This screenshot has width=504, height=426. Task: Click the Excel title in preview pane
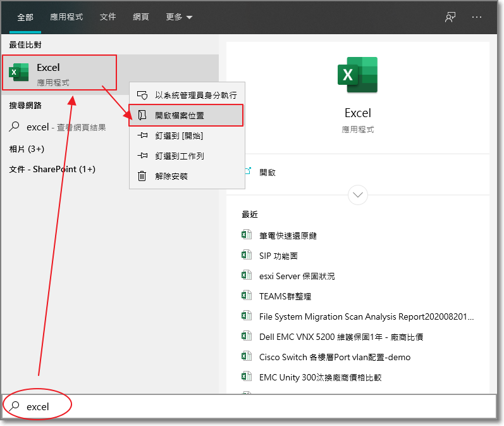click(x=358, y=113)
